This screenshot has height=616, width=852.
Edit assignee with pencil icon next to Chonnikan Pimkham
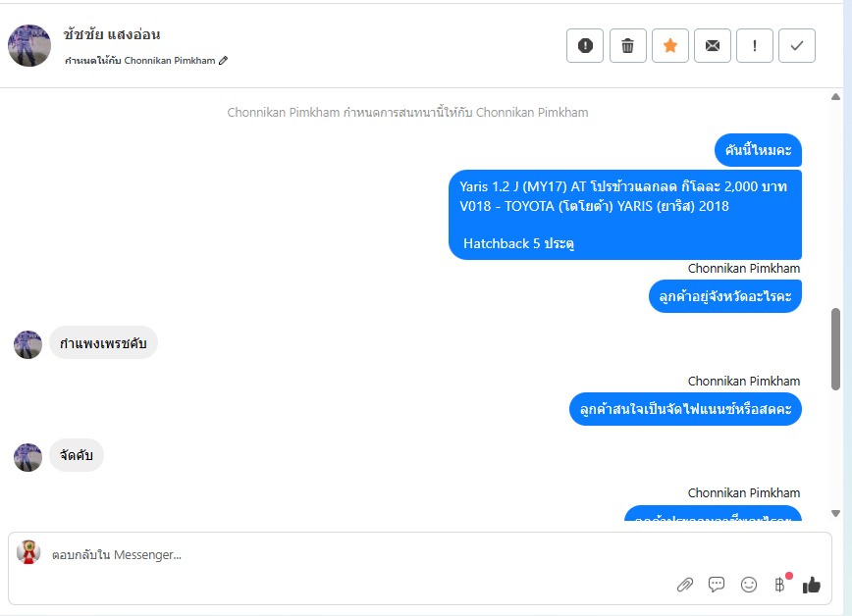(x=224, y=60)
